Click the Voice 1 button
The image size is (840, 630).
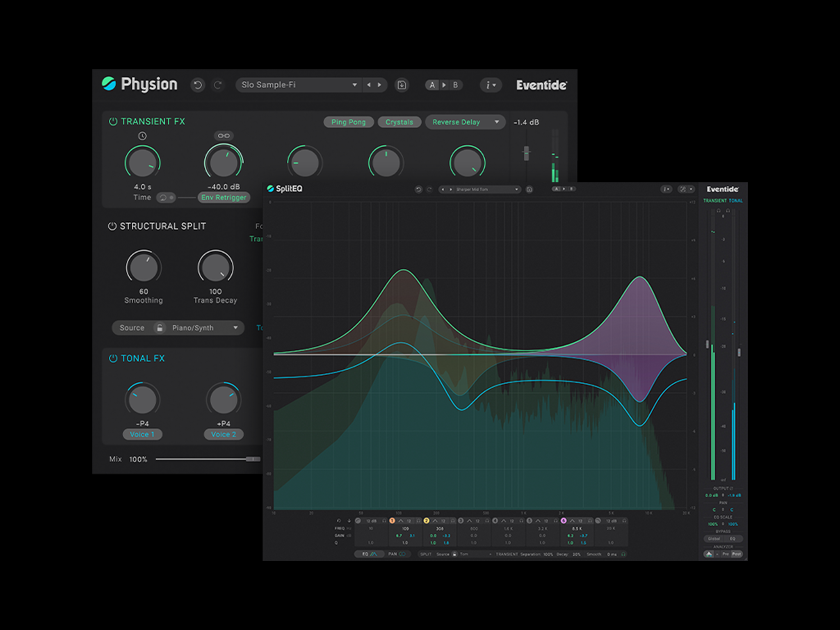click(x=142, y=434)
